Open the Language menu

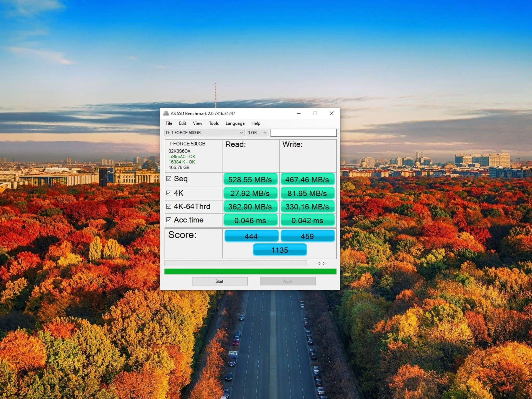click(235, 123)
